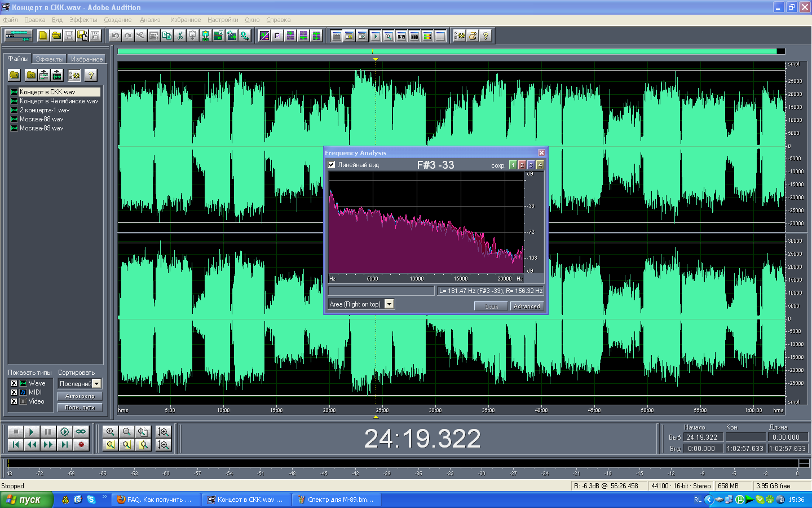Click the Stop transport button
This screenshot has height=508, width=812.
pos(16,432)
